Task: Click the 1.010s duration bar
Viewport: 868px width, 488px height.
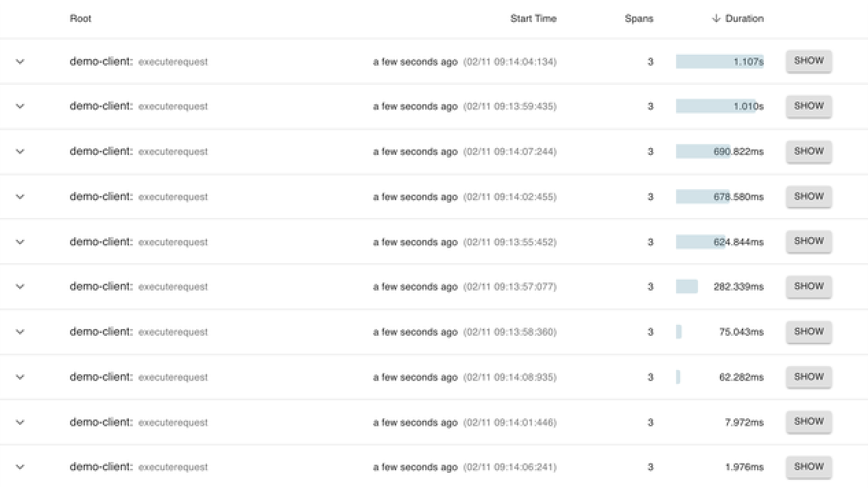Action: click(x=715, y=106)
